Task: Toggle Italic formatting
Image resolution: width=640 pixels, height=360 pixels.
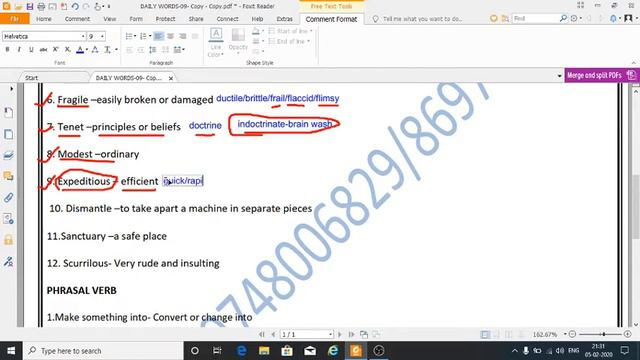Action: click(19, 50)
